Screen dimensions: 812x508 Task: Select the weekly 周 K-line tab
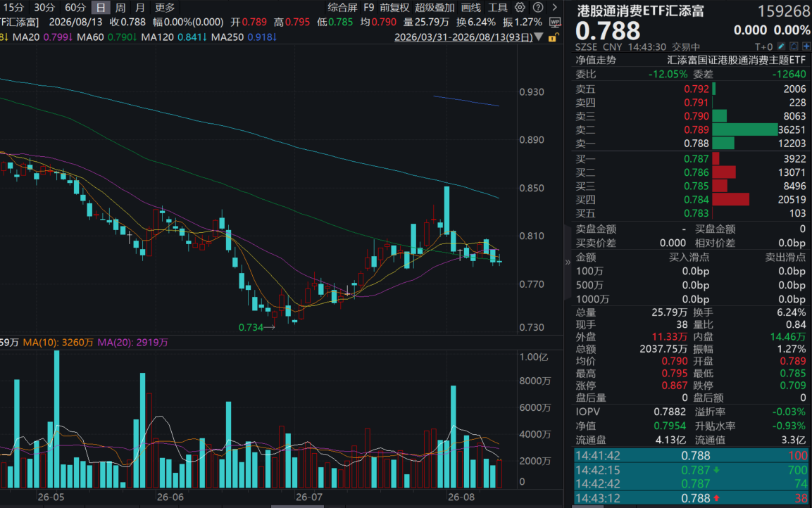tap(120, 7)
